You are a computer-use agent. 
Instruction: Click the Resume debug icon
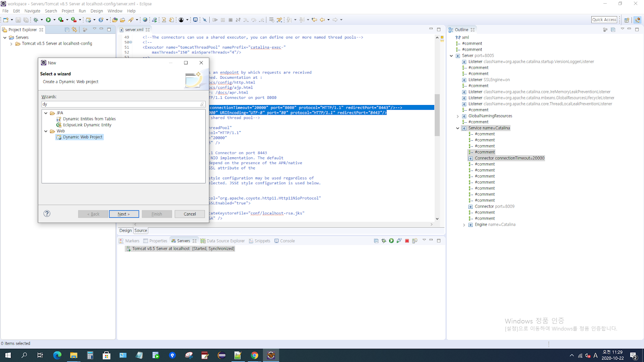[x=215, y=20]
